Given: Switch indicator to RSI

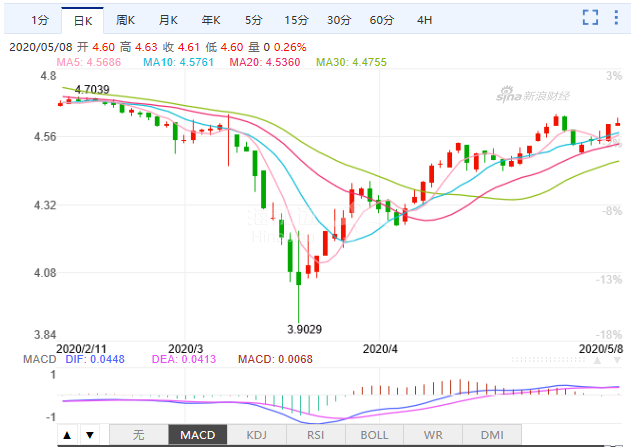Looking at the screenshot, I should click(x=316, y=435).
